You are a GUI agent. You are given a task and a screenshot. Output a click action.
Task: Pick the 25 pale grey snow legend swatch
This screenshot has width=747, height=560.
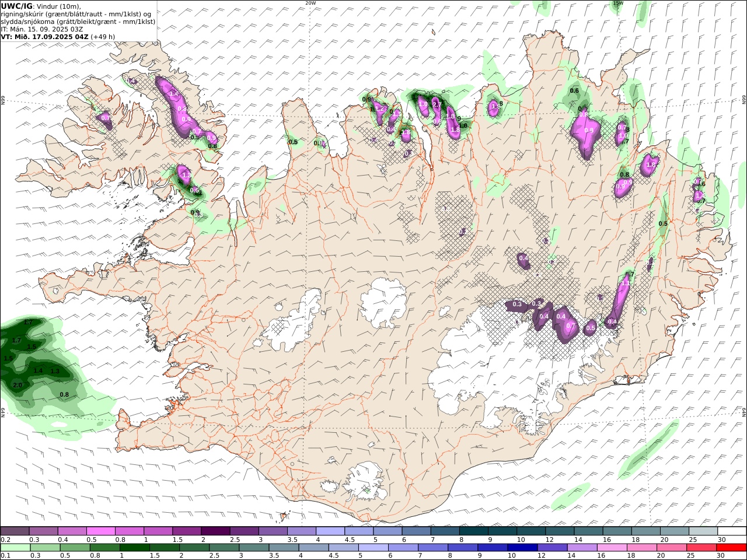click(x=703, y=531)
